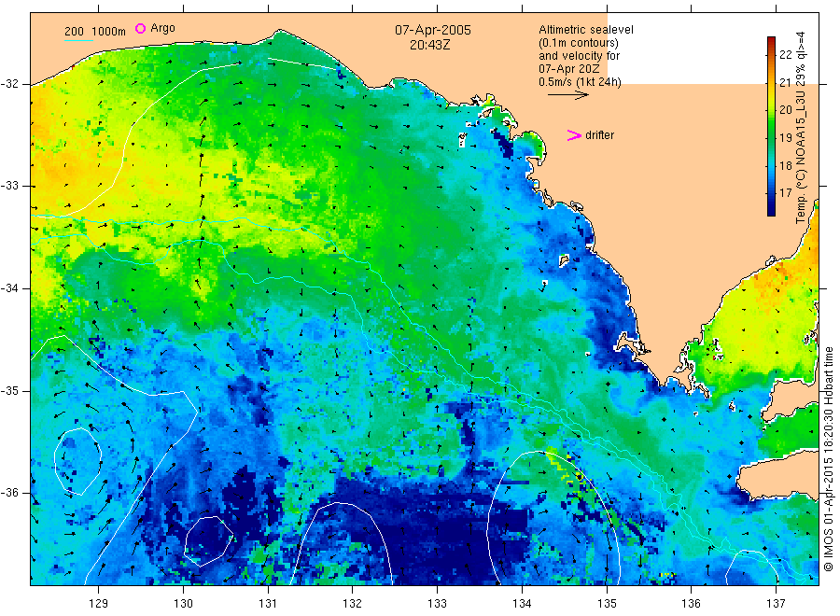This screenshot has width=840, height=616.
Task: Click the latitude label -32
Action: pyautogui.click(x=9, y=84)
